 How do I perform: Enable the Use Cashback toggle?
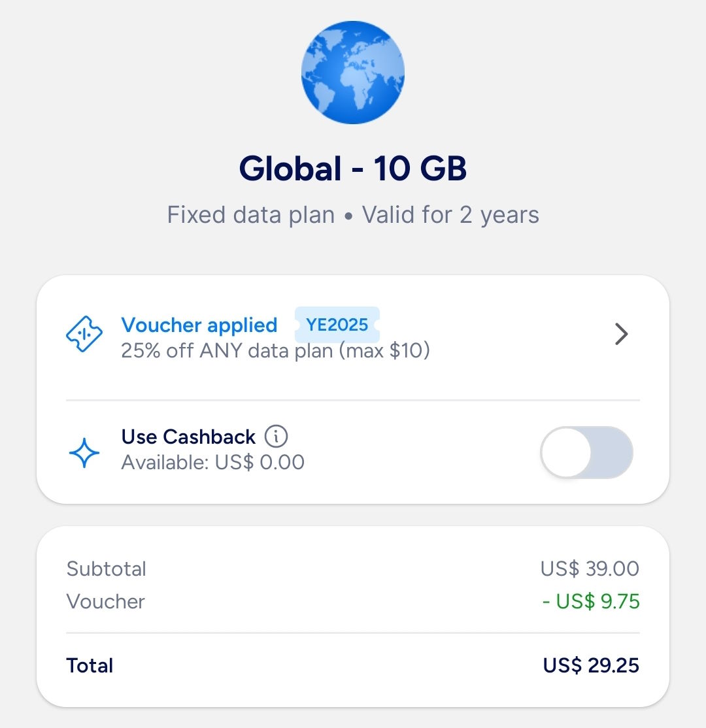tap(586, 452)
